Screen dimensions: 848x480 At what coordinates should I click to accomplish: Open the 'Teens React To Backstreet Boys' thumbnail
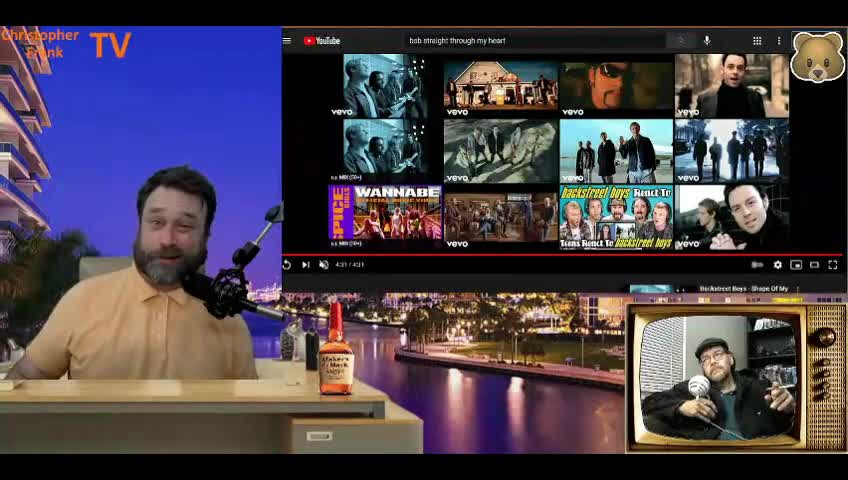click(x=617, y=217)
